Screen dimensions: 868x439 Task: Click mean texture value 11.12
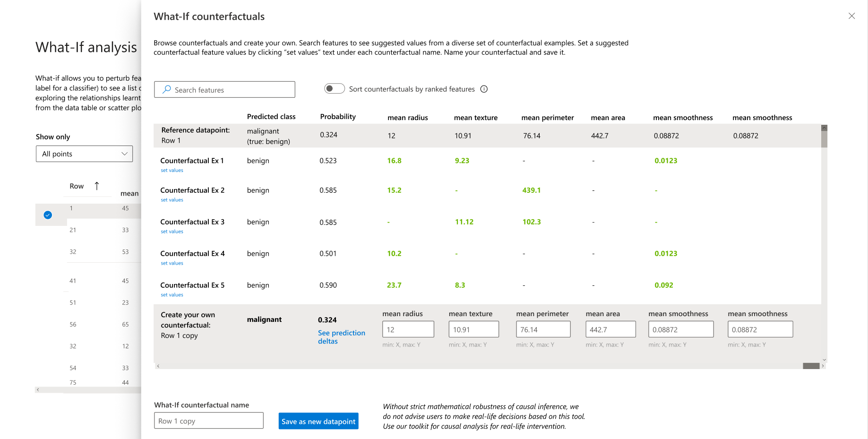tap(464, 222)
